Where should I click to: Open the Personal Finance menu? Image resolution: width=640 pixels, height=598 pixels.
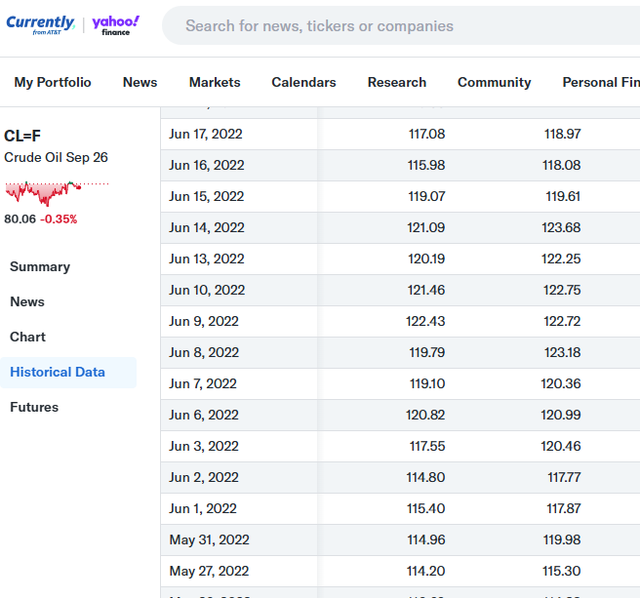tap(601, 82)
